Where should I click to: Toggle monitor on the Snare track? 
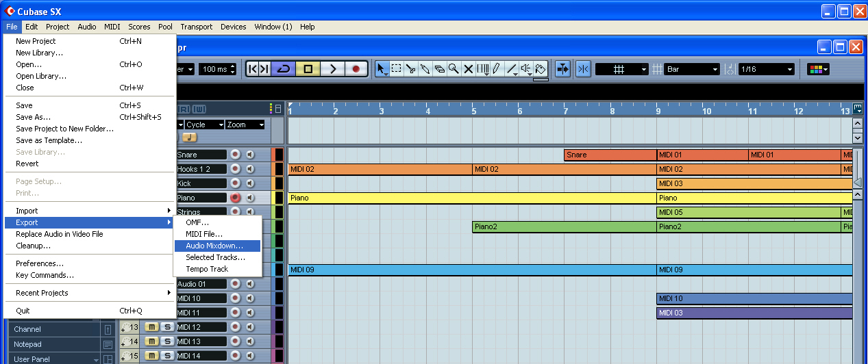click(249, 155)
